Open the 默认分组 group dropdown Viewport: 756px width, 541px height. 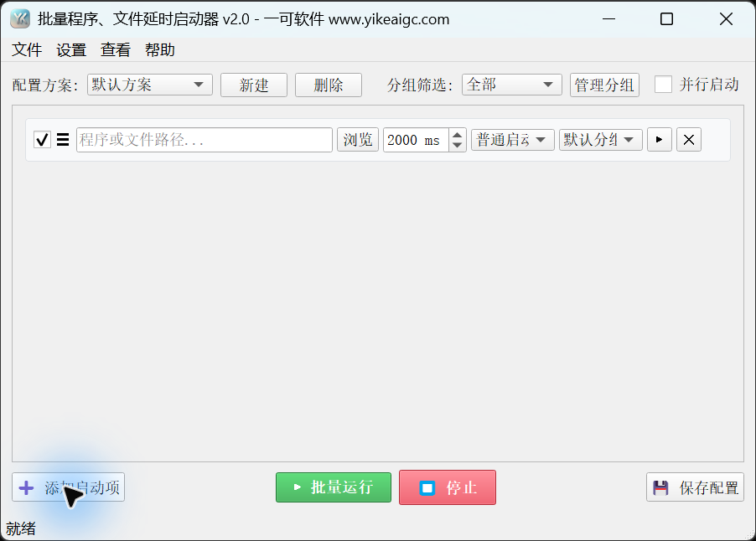[x=600, y=140]
